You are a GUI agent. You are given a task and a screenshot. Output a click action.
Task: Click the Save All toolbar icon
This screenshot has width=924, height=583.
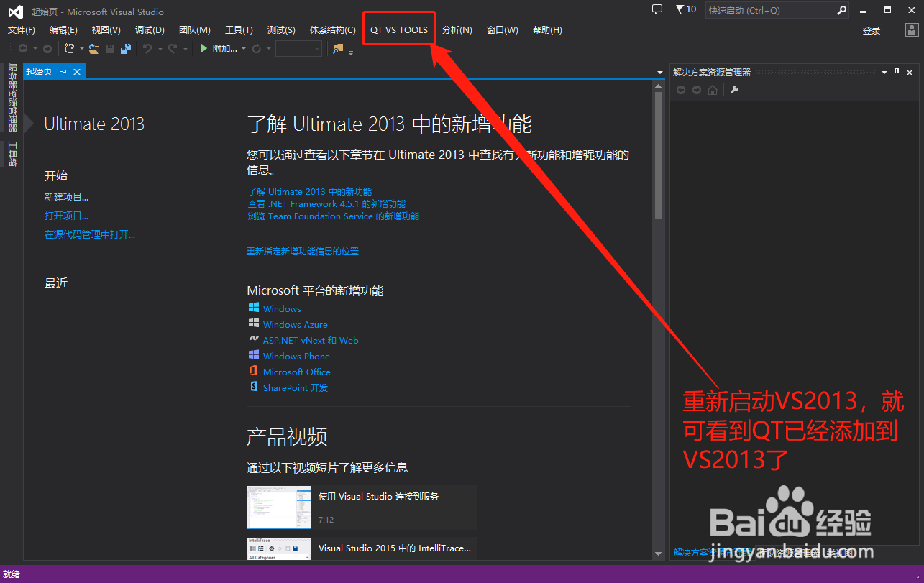126,50
